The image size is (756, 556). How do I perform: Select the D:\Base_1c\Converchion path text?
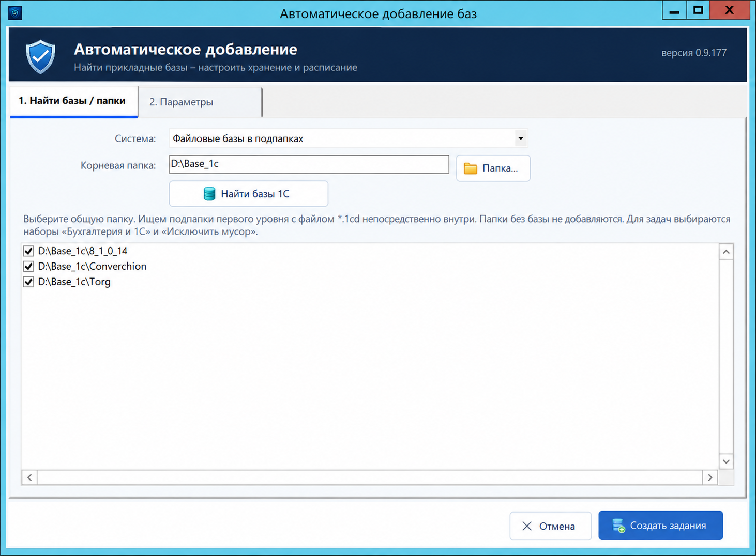(x=92, y=267)
